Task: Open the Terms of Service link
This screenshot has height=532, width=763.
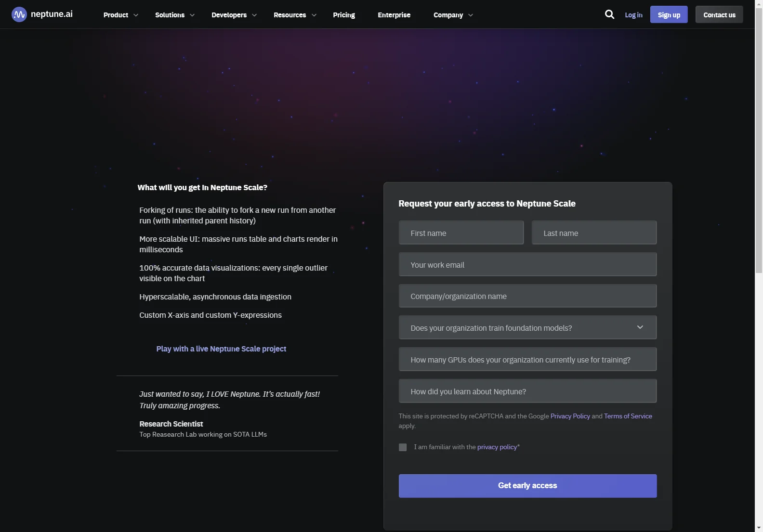Action: (628, 416)
